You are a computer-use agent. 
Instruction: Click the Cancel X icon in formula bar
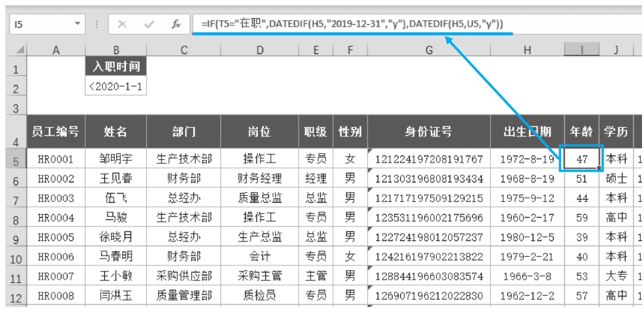tap(122, 24)
